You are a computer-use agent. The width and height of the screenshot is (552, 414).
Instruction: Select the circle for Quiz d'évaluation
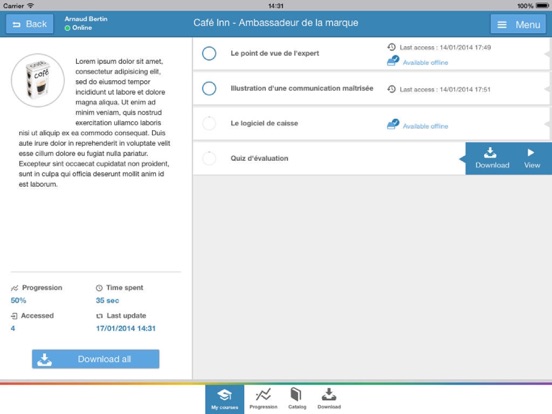pyautogui.click(x=209, y=158)
